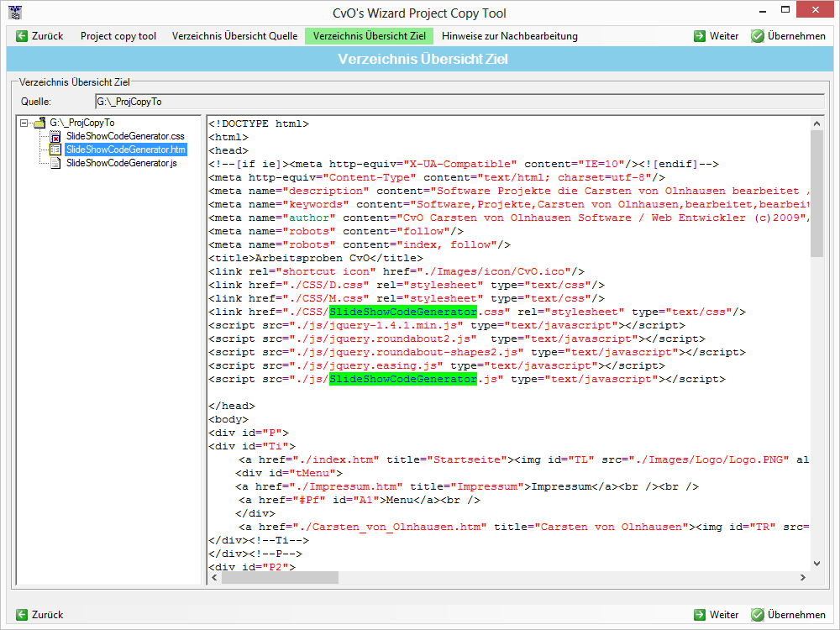Click the Weiter label in top toolbar
The height and width of the screenshot is (630, 840).
(x=724, y=36)
